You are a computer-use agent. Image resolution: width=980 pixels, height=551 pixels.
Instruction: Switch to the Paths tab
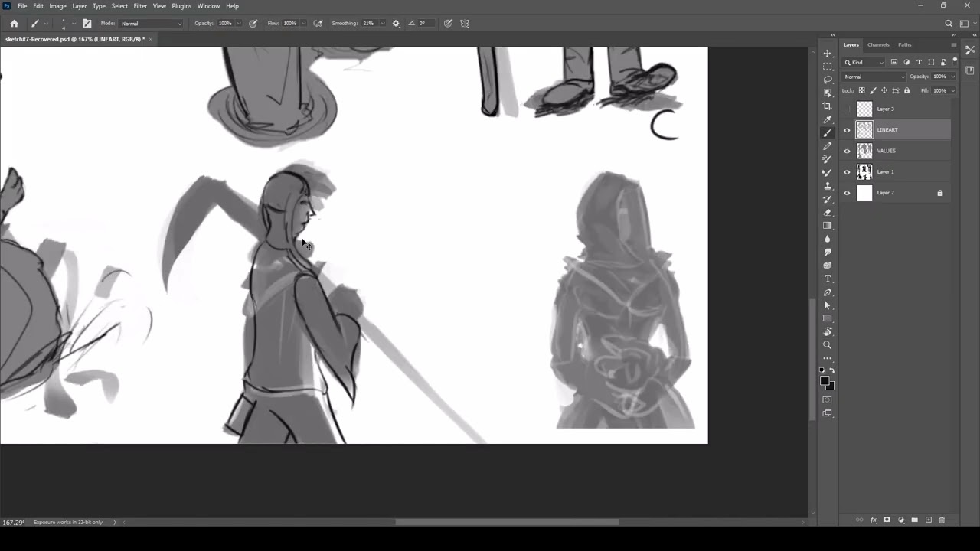(x=905, y=45)
